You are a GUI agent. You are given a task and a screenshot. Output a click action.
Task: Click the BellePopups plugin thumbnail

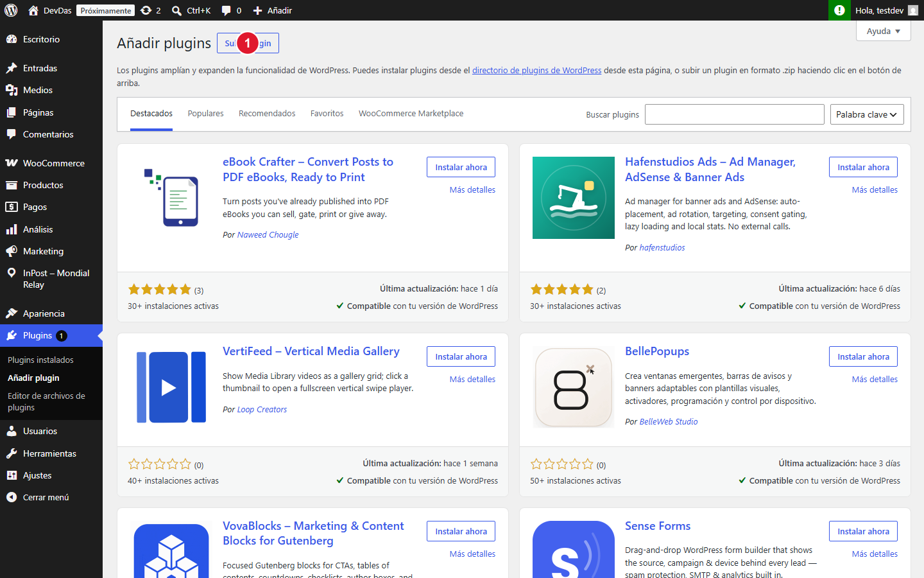tap(574, 387)
